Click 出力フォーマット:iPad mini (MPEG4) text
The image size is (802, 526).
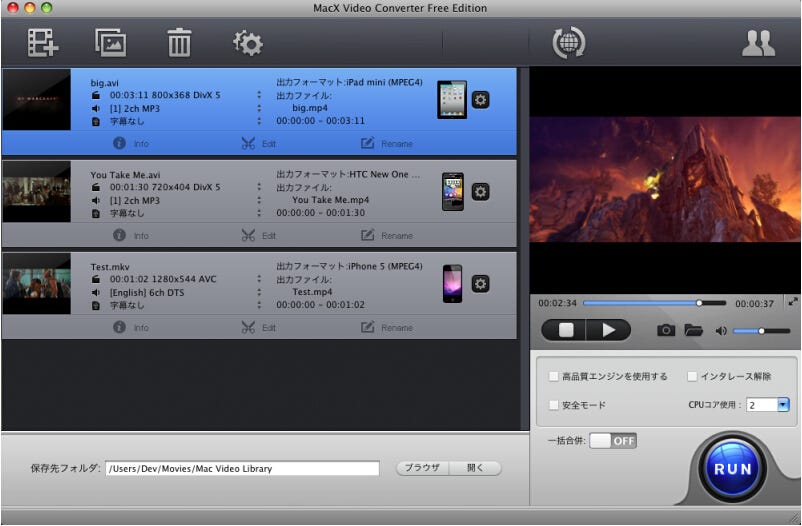(x=349, y=82)
